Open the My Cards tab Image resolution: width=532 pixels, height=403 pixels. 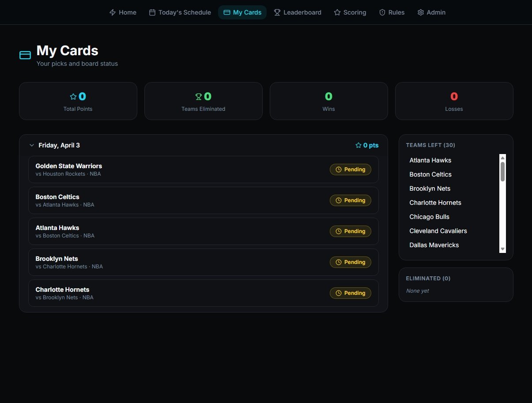tap(242, 12)
